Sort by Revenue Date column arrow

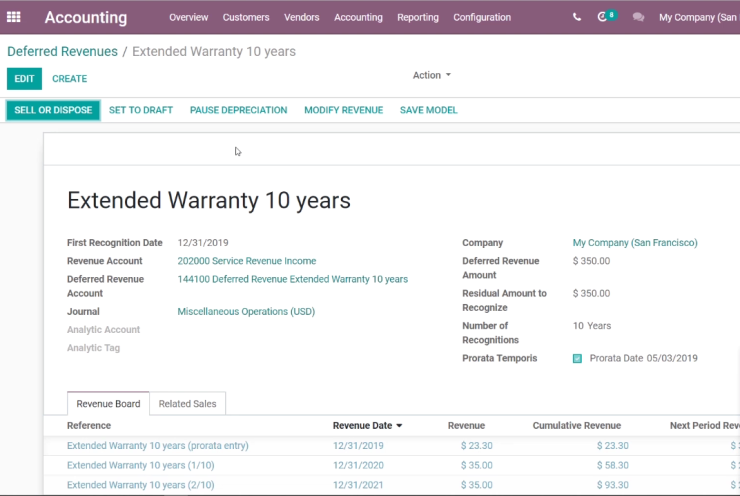pos(399,426)
